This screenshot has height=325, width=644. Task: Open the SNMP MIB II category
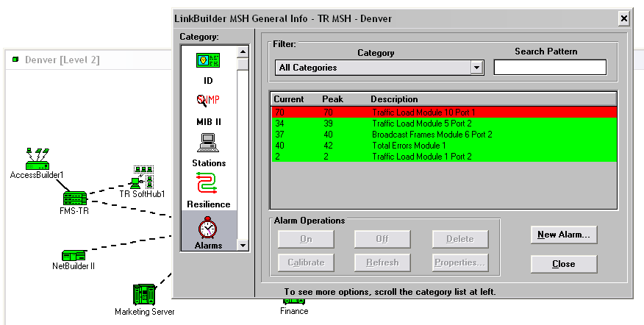[x=208, y=100]
